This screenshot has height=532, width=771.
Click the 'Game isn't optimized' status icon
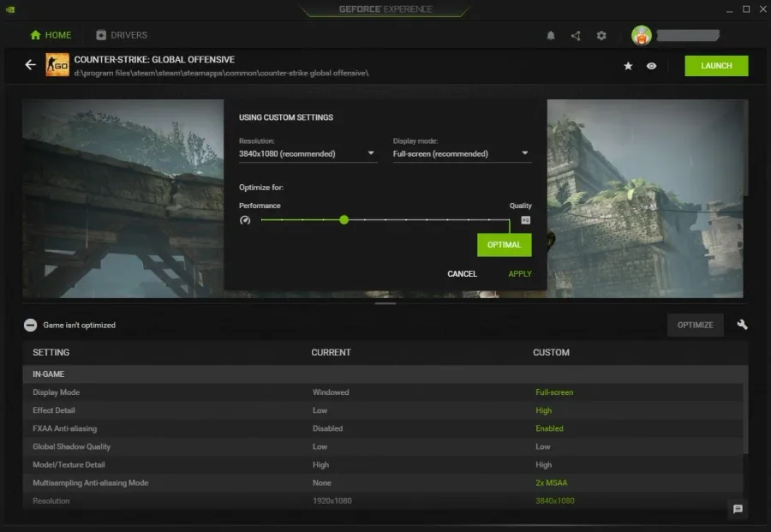tap(31, 325)
